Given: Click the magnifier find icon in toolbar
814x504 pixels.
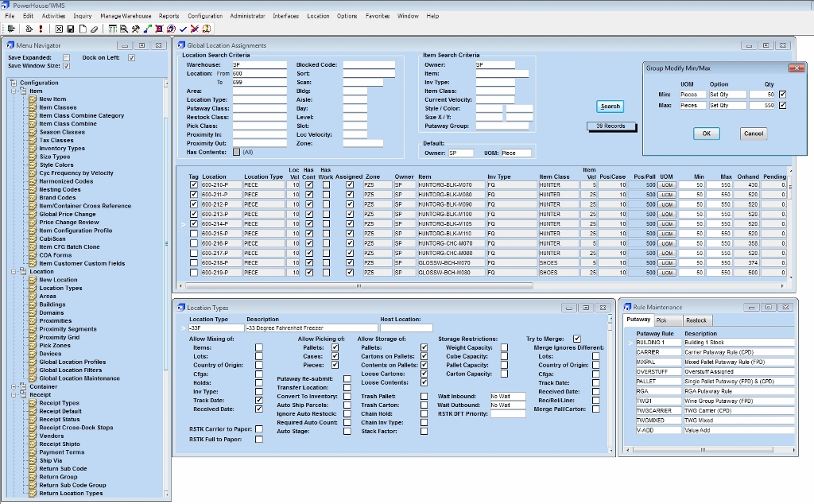Looking at the screenshot, I should [125, 29].
